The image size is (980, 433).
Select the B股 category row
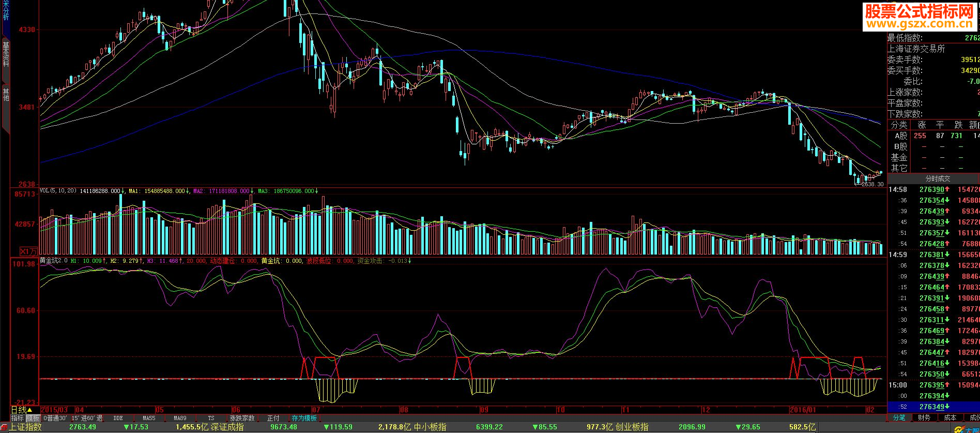pyautogui.click(x=933, y=146)
